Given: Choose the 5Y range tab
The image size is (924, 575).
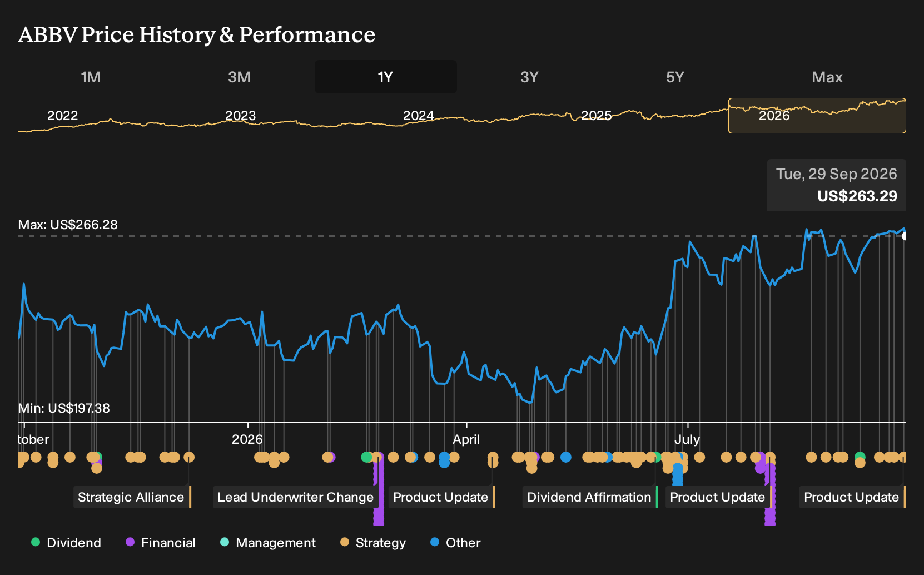Looking at the screenshot, I should tap(675, 77).
